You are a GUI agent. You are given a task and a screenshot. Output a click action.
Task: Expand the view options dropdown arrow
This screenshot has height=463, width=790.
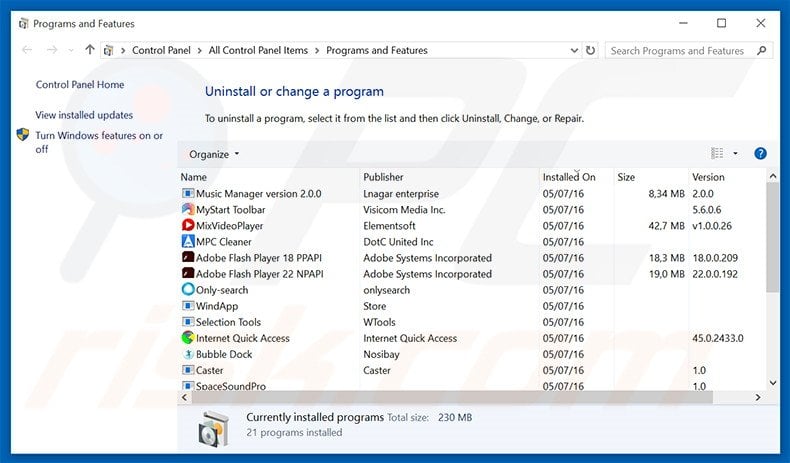point(735,154)
